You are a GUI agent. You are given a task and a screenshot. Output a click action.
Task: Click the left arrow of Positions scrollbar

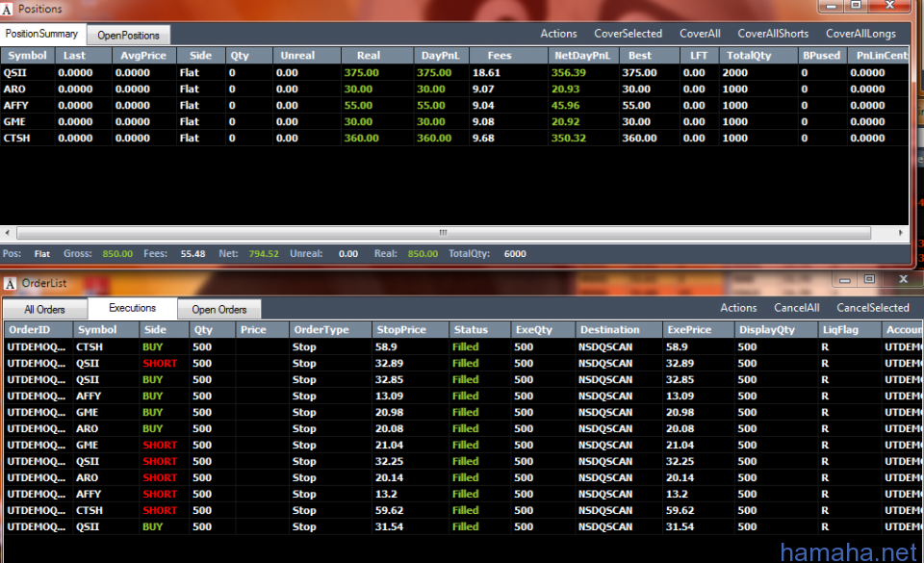(x=9, y=233)
